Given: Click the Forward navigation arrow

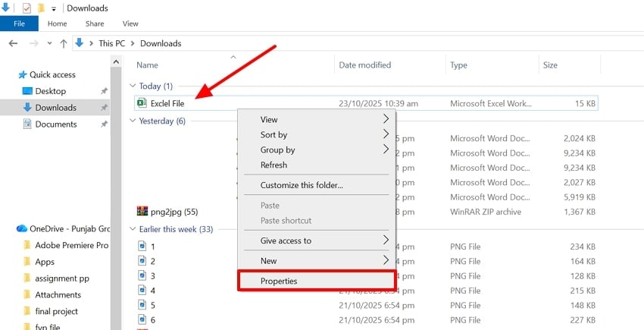Looking at the screenshot, I should pos(33,43).
